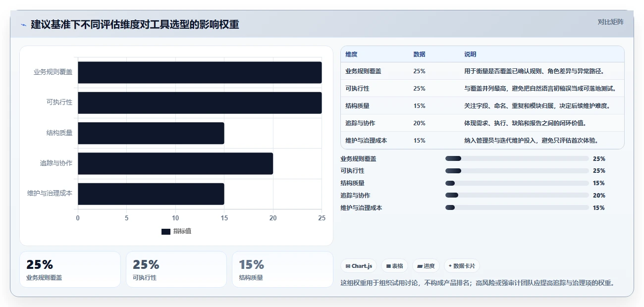This screenshot has height=307, width=644.
Task: Click the 进度 tag chip
Action: 426,266
